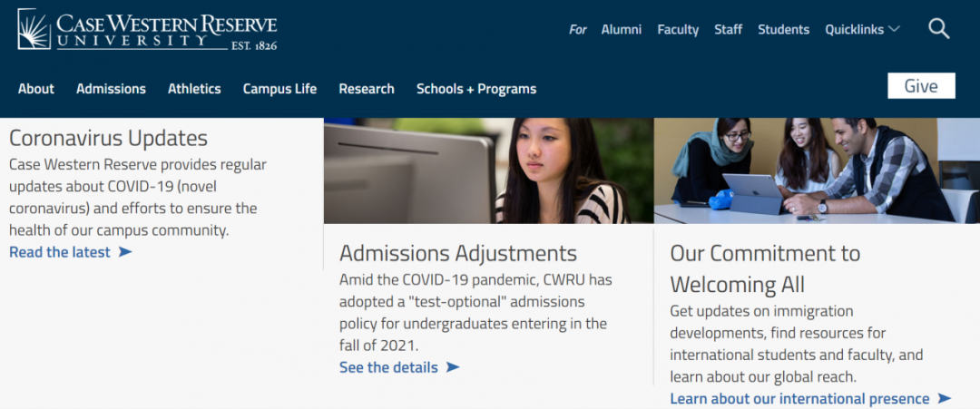The image size is (980, 409).
Task: Open the Staff link
Action: tap(728, 29)
